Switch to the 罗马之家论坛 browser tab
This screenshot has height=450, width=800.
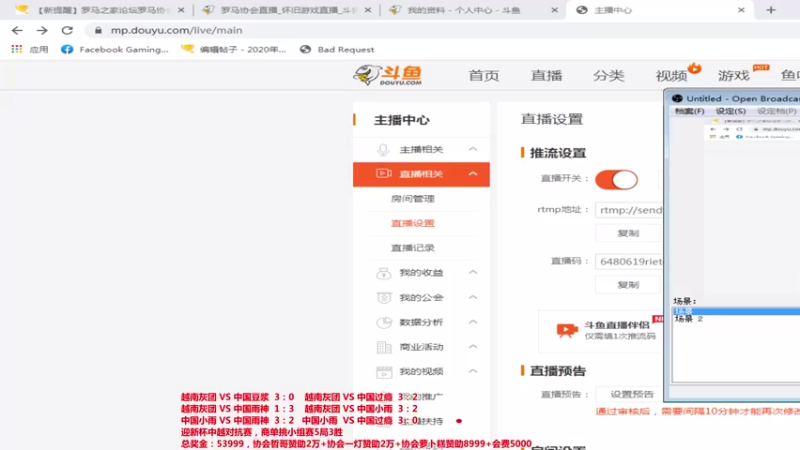pos(99,10)
